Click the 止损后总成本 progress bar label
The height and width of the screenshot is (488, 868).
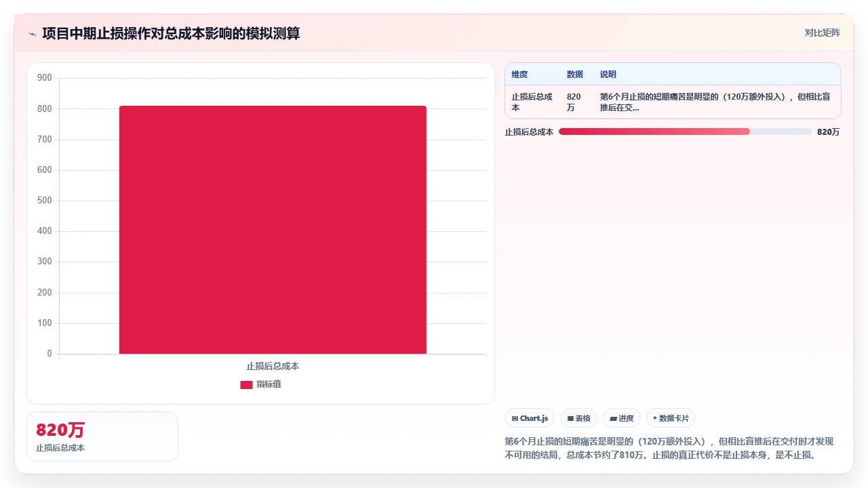coord(529,132)
